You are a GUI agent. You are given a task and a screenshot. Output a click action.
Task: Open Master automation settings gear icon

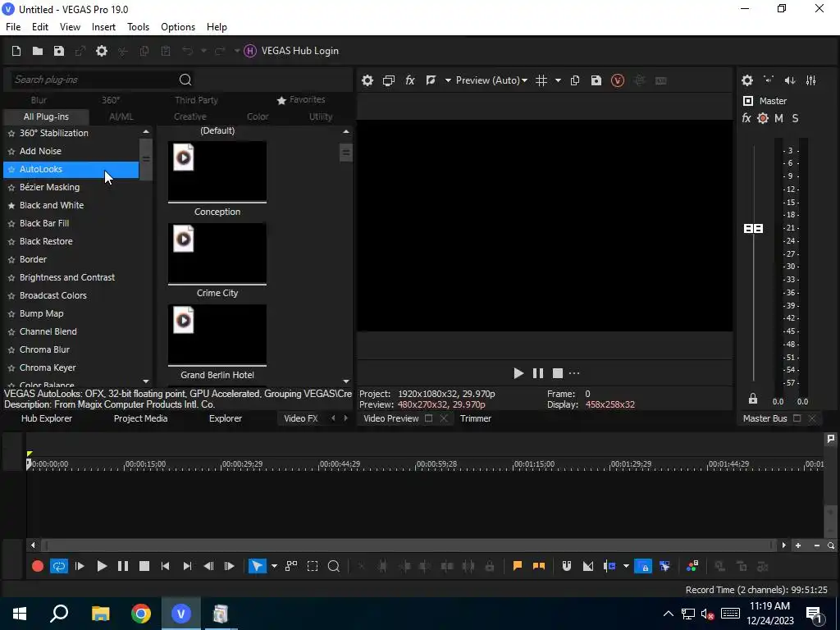point(763,118)
